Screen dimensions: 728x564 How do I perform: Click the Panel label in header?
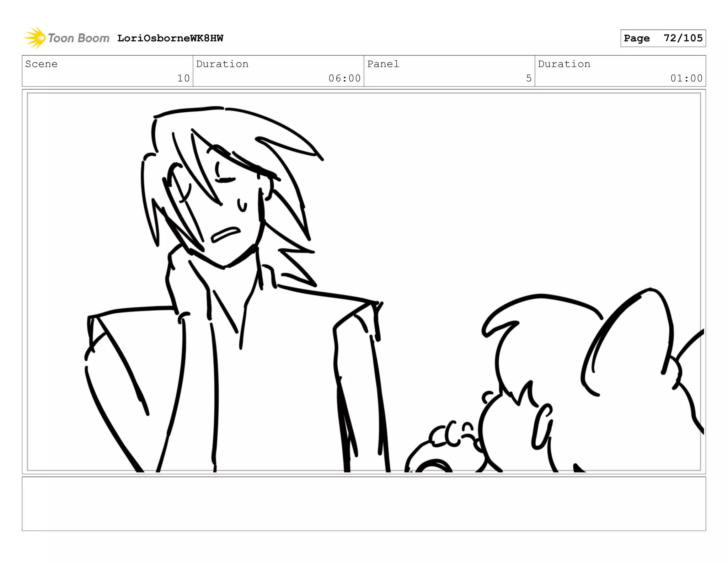(383, 64)
